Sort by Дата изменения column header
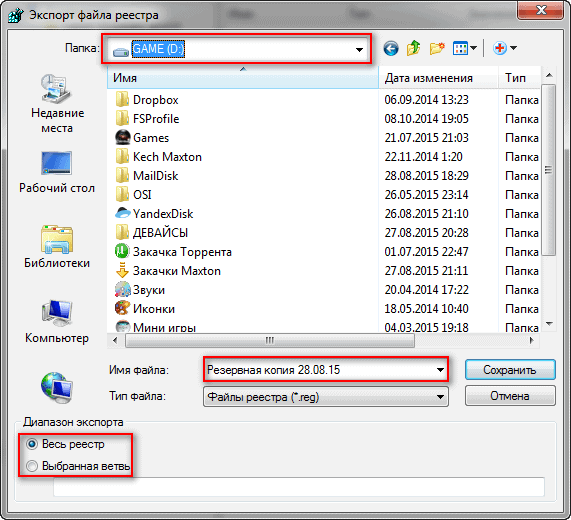This screenshot has width=571, height=520. [438, 78]
